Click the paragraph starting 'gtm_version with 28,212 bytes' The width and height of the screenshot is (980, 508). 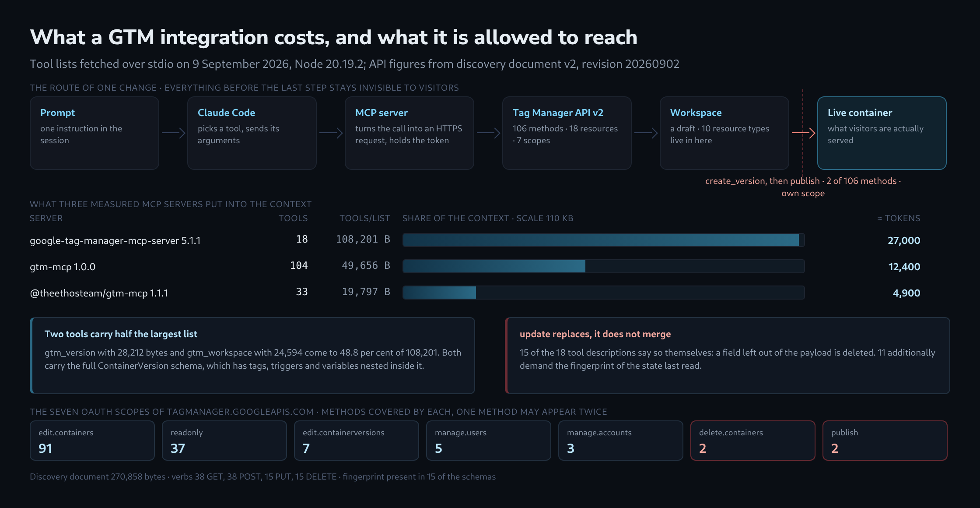pos(253,359)
